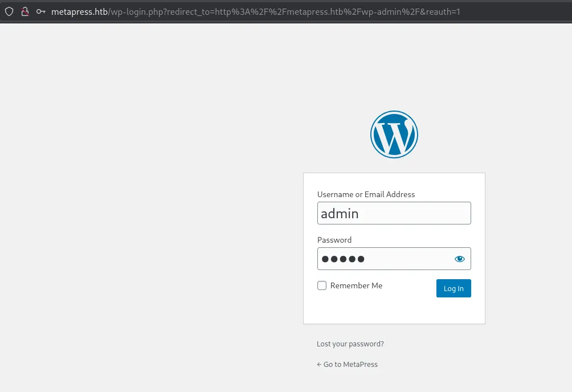Click the Remember Me label text
Screen dimensions: 572x392
356,285
